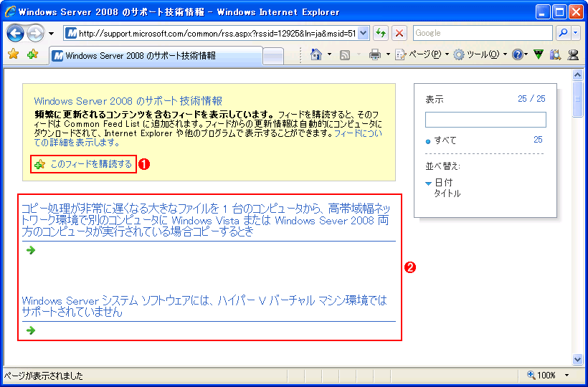Sort the feed by 日付
The width and height of the screenshot is (588, 387).
(444, 183)
